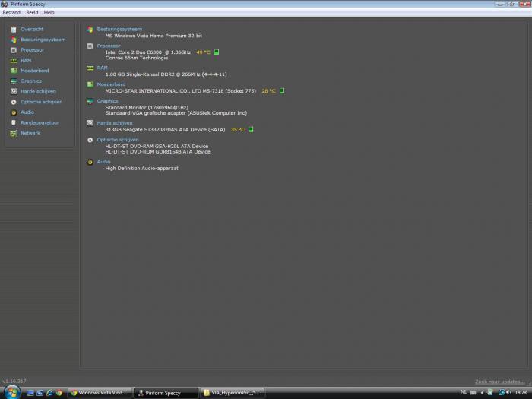Click the Windows flag icon beside sidebar Besturingssysteem
The image size is (532, 399).
pos(14,40)
